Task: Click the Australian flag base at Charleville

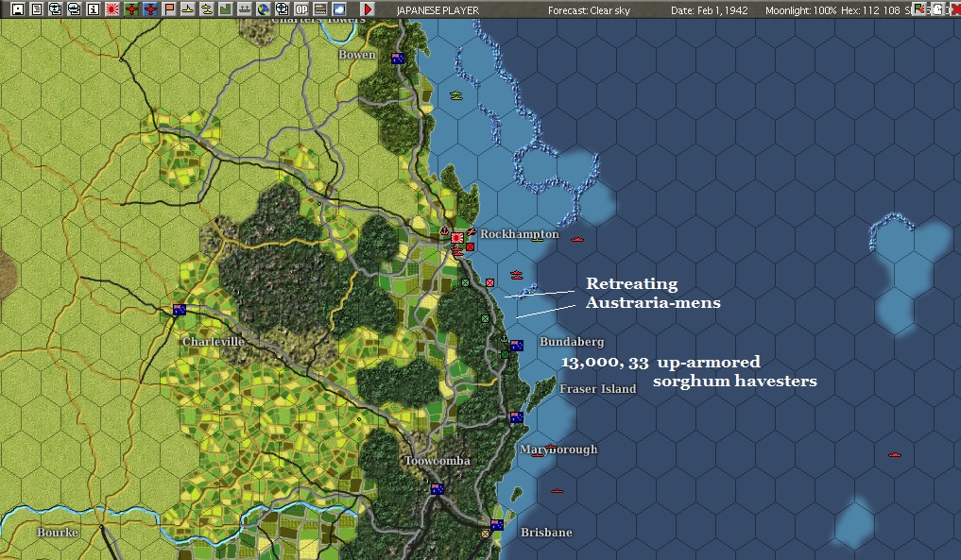Action: (179, 310)
